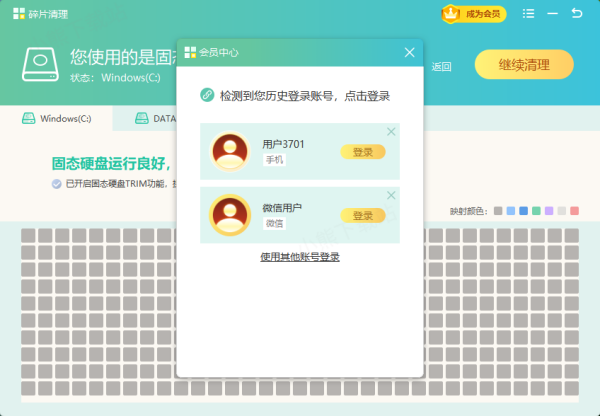Switch to the Windows(C:) drive tab
Screen dimensions: 600x416
pos(56,118)
